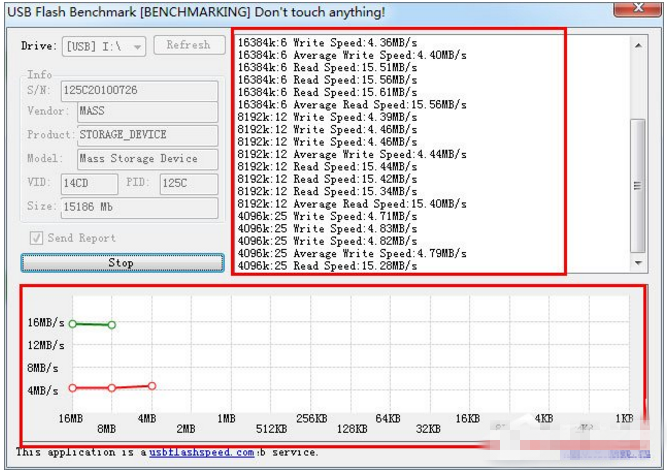Image resolution: width=667 pixels, height=472 pixels.
Task: Click the Model field Mass Storage Device
Action: point(148,159)
